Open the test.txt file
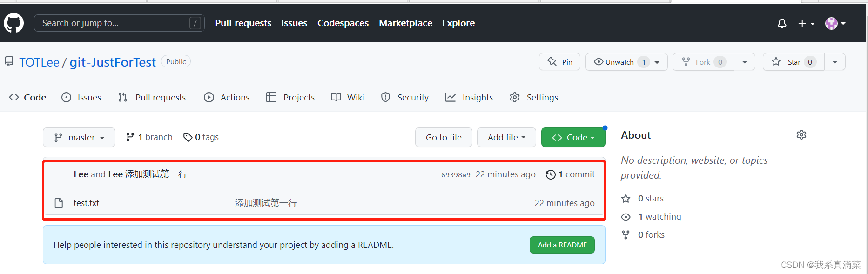Screen dimensions: 868x274 [x=86, y=203]
